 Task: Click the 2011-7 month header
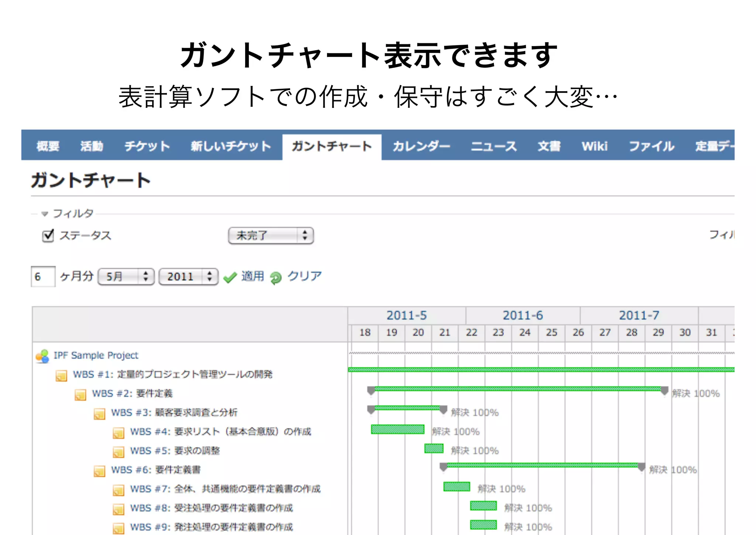point(639,316)
